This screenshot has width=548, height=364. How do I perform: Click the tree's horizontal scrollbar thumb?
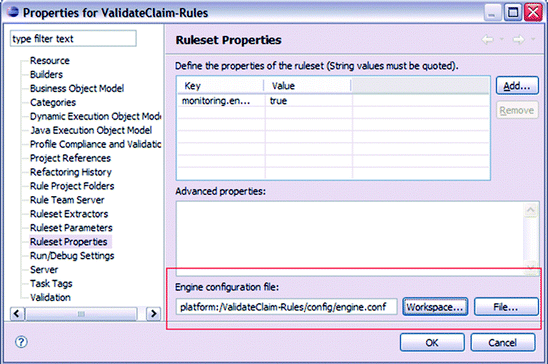(81, 313)
